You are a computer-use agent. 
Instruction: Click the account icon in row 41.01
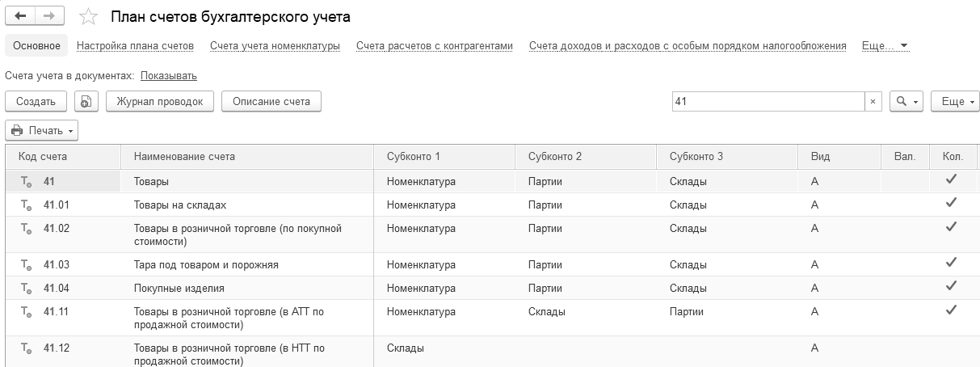(26, 205)
